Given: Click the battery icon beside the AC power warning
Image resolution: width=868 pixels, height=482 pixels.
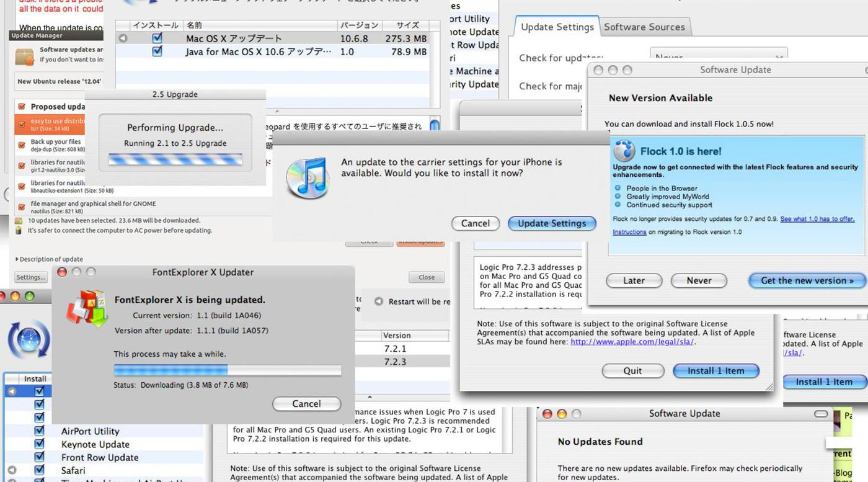Looking at the screenshot, I should point(19,230).
